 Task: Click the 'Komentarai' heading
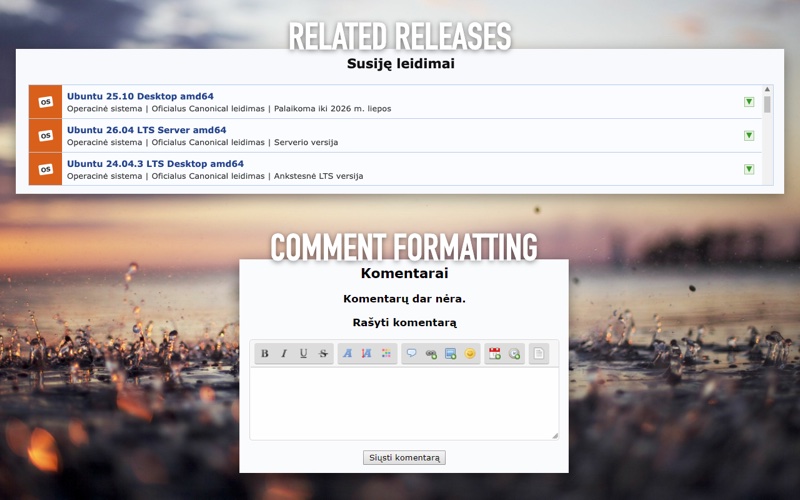pyautogui.click(x=405, y=273)
